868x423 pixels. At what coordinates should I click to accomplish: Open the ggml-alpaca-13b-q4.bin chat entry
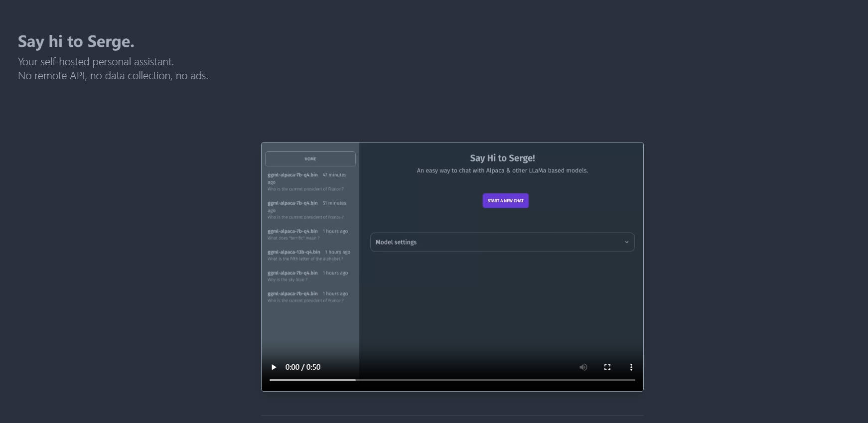307,255
